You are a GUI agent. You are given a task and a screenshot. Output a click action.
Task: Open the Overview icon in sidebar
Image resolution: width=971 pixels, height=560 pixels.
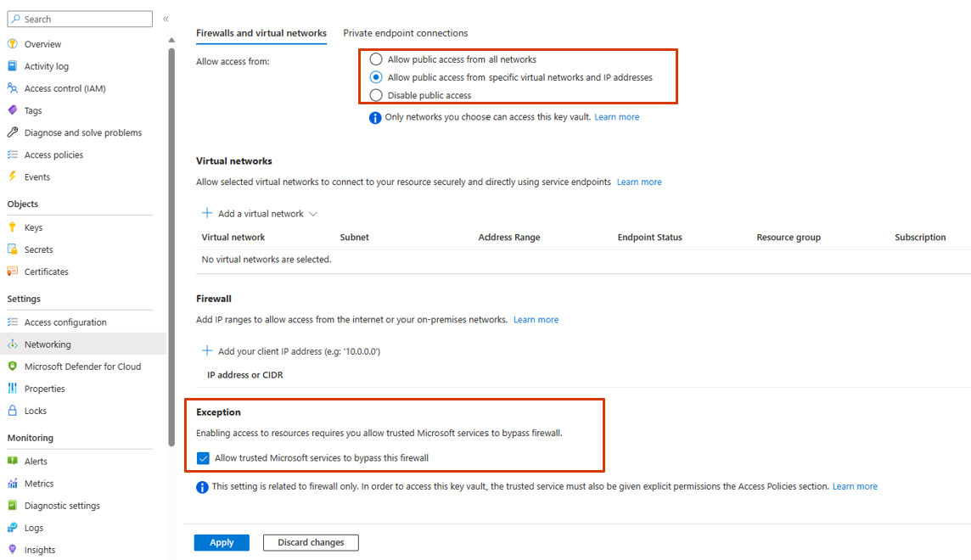tap(13, 44)
